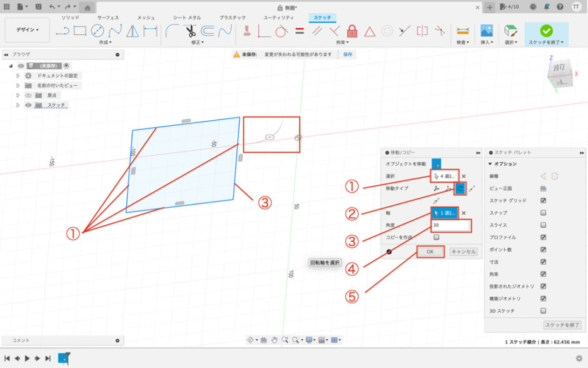Select the center diameter circle tool
Screen dimensions: 588x368
point(98,31)
